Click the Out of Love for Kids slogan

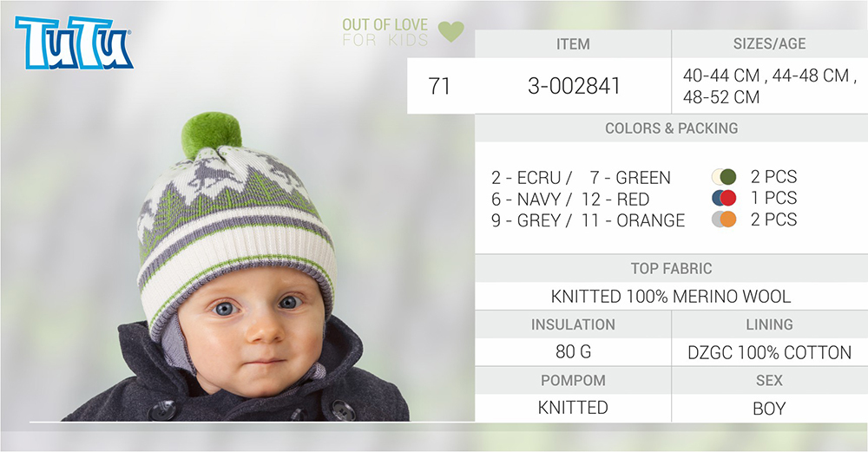385,32
